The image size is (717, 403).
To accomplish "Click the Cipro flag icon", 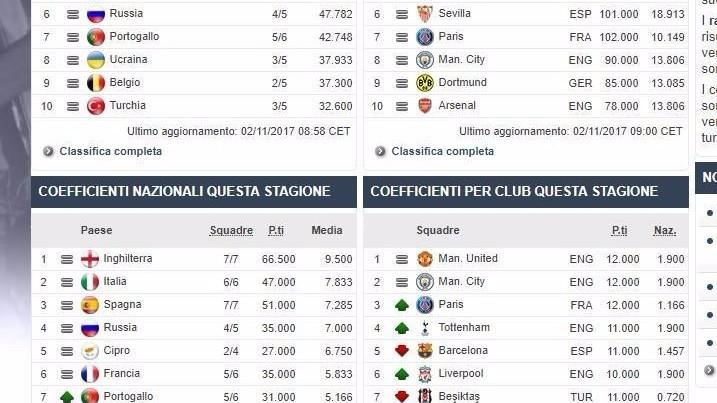I will click(x=90, y=351).
